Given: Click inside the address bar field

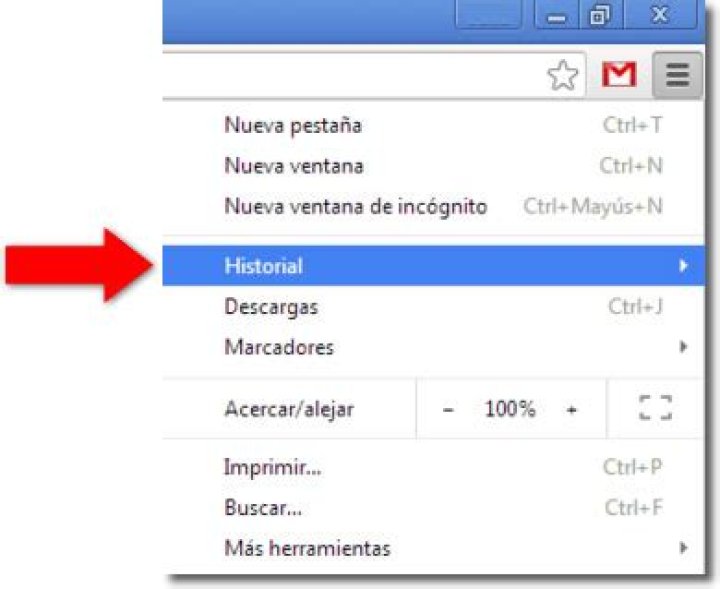Looking at the screenshot, I should coord(354,75).
